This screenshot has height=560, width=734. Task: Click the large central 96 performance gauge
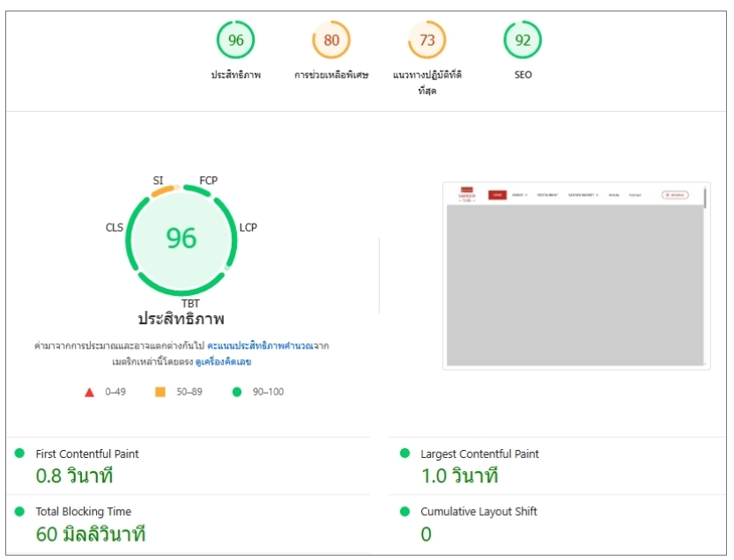pyautogui.click(x=182, y=239)
